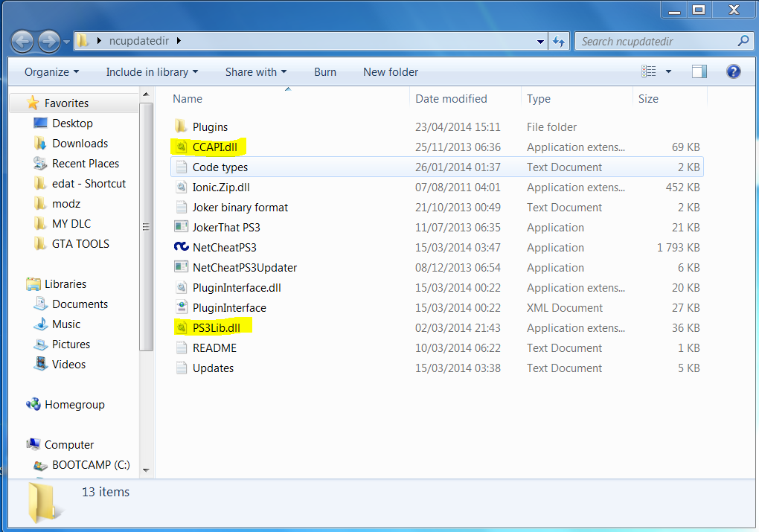Select the PluginInterface XML document icon
This screenshot has height=532, width=759.
pos(181,307)
